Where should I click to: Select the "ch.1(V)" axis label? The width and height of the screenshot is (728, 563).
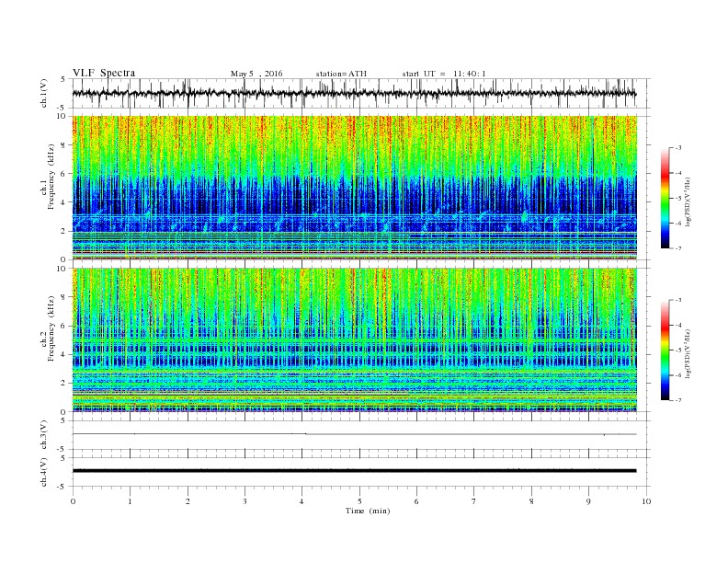[44, 93]
